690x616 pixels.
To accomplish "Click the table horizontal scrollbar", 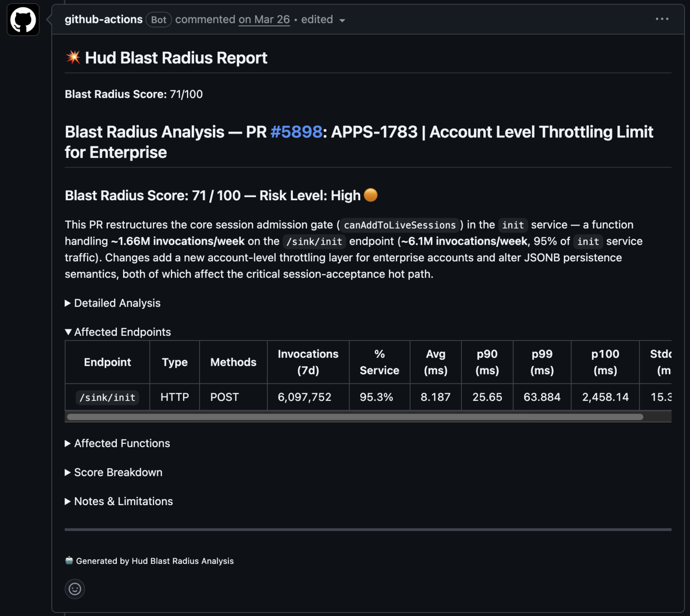I will coord(355,417).
